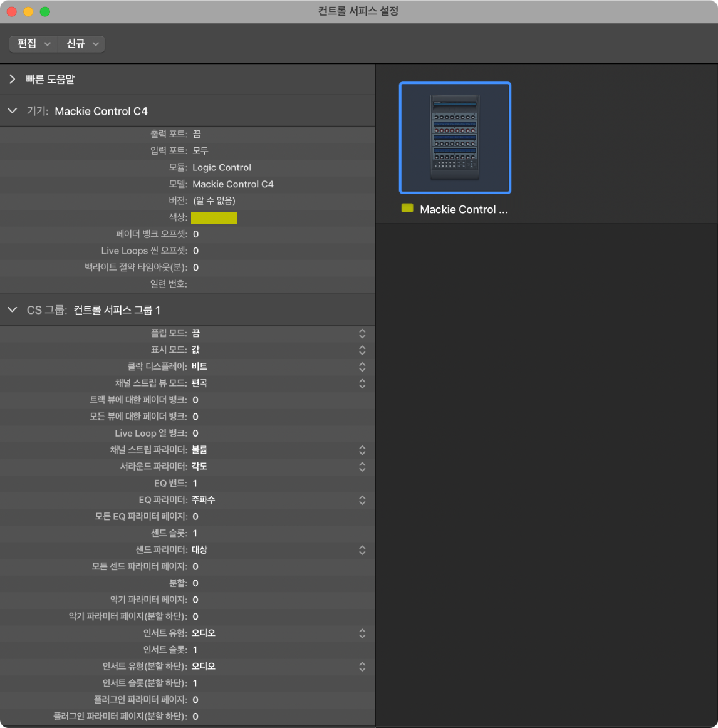Viewport: 718px width, 728px height.
Task: Collapse the 기기 Mackie Control C4 section
Action: 13,111
